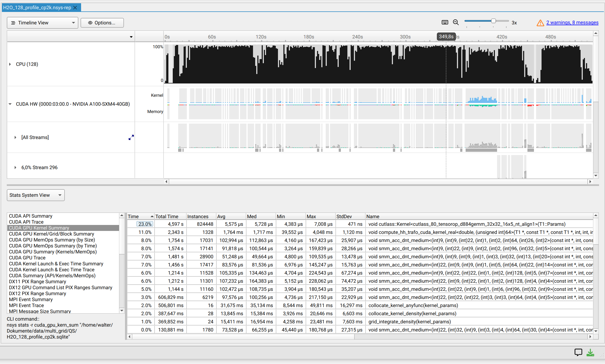Select CUDA GPU Kernel Summary report
The height and width of the screenshot is (364, 605).
[63, 228]
